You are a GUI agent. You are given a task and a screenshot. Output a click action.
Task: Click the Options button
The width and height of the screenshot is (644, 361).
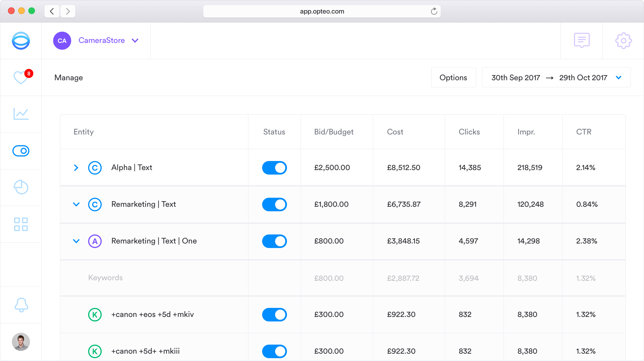point(453,77)
